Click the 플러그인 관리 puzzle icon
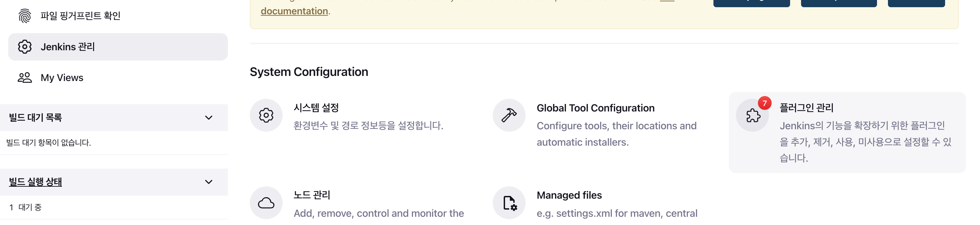This screenshot has height=225, width=980. pos(752,116)
